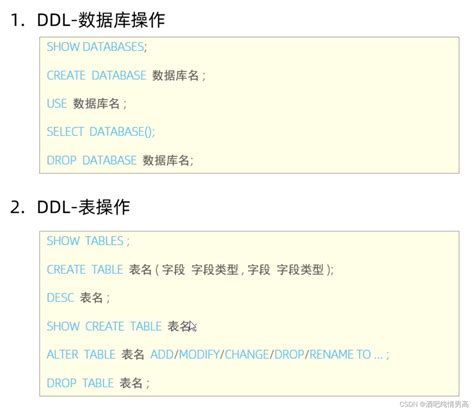Click the DESC 表名 line
This screenshot has width=474, height=411.
coord(78,298)
